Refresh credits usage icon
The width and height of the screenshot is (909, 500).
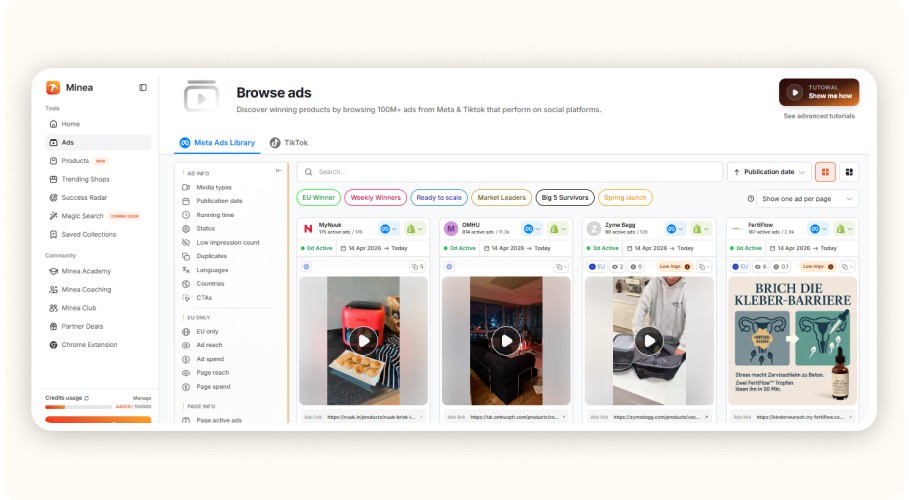tap(87, 398)
